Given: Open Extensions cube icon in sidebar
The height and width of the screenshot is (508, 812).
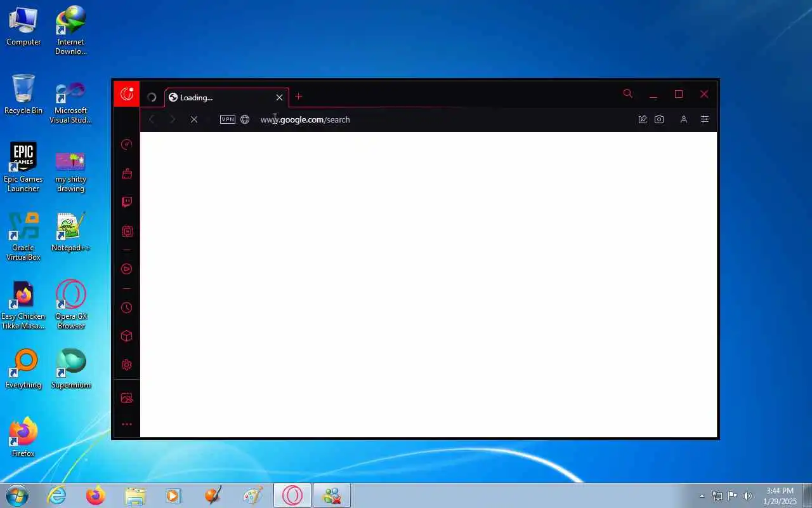Looking at the screenshot, I should coord(127,336).
